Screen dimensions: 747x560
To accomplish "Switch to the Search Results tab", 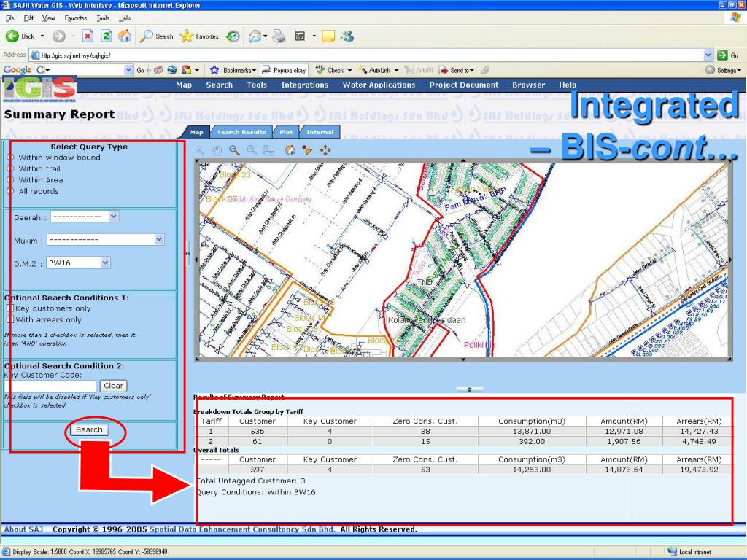I will tap(241, 132).
